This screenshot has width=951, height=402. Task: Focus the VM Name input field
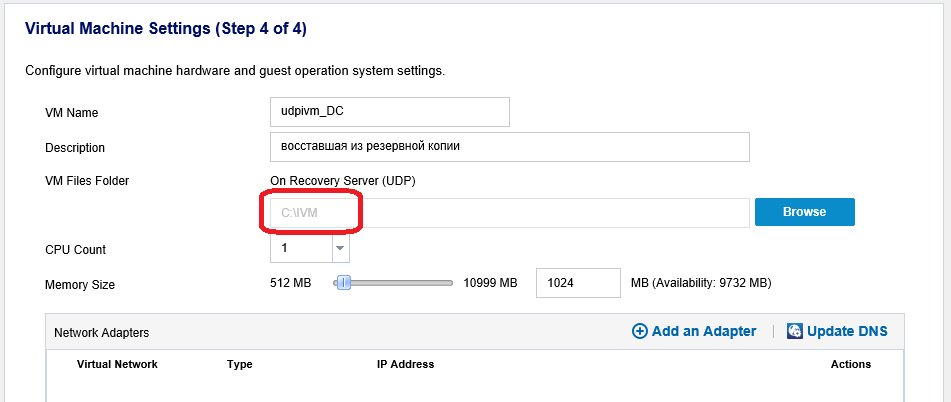(x=390, y=112)
